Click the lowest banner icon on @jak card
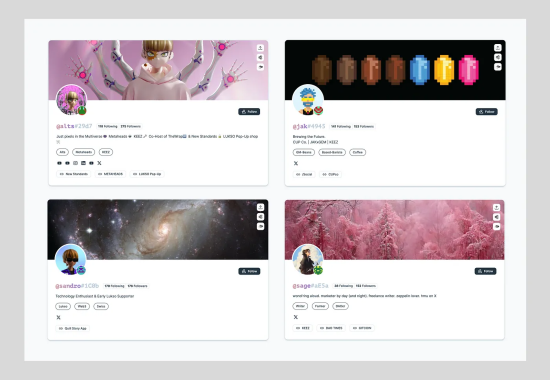This screenshot has height=380, width=550. point(498,67)
